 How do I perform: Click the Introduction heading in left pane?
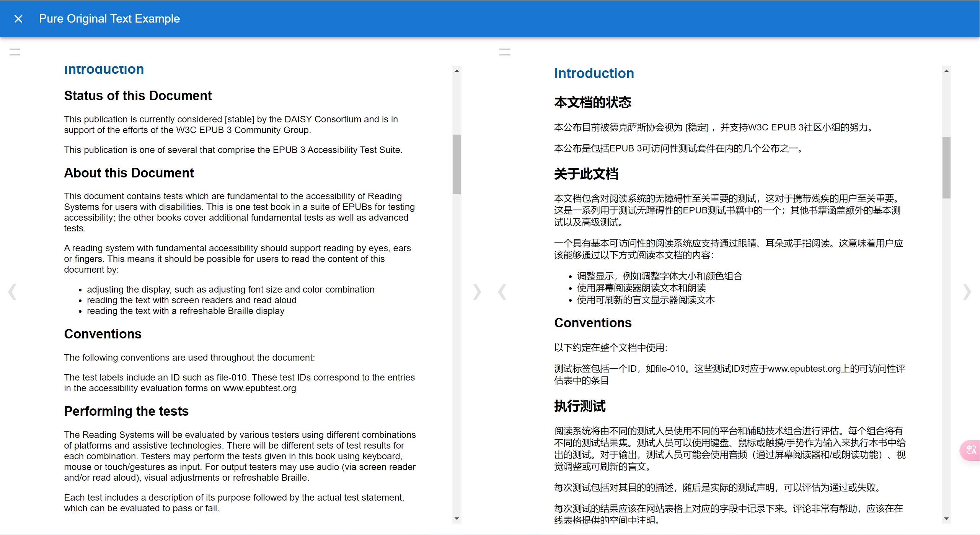pos(104,70)
